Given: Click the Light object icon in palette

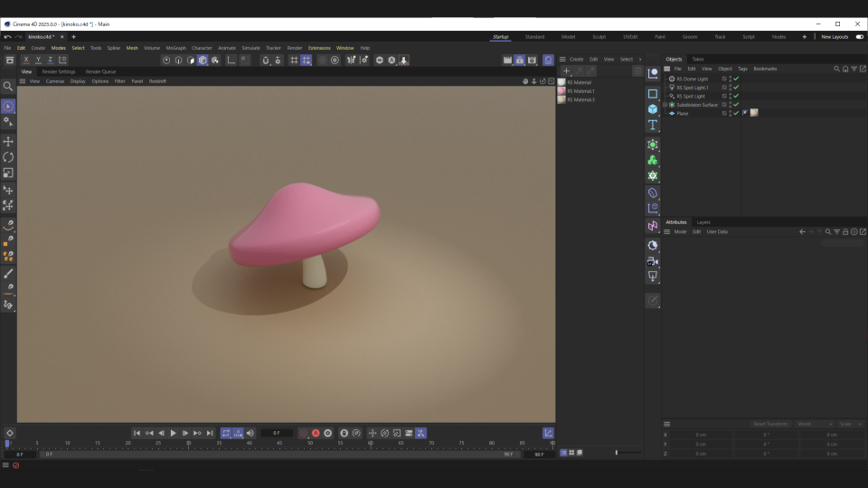Looking at the screenshot, I should tap(653, 277).
